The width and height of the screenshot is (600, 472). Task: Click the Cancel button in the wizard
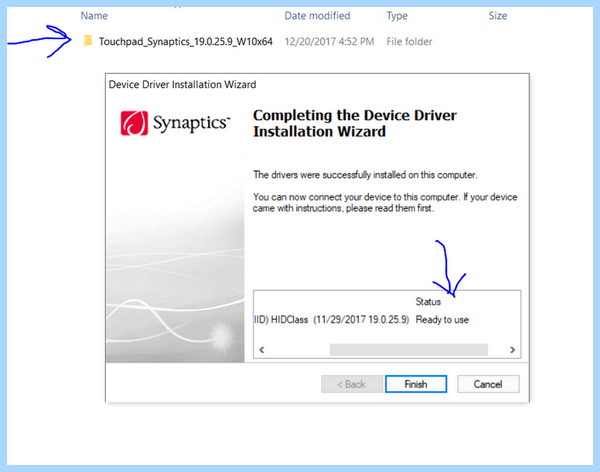click(488, 384)
